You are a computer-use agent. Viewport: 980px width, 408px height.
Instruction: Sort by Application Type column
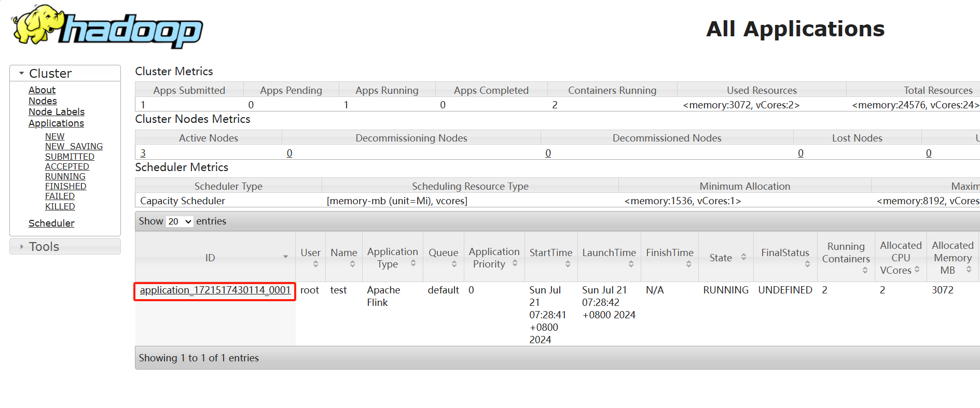(x=392, y=257)
